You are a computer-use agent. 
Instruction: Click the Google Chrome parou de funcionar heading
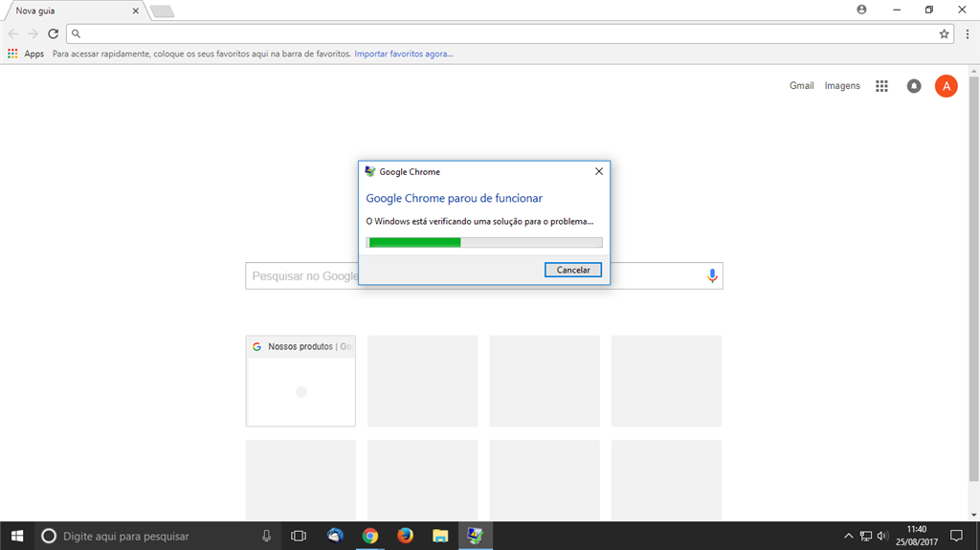(454, 198)
